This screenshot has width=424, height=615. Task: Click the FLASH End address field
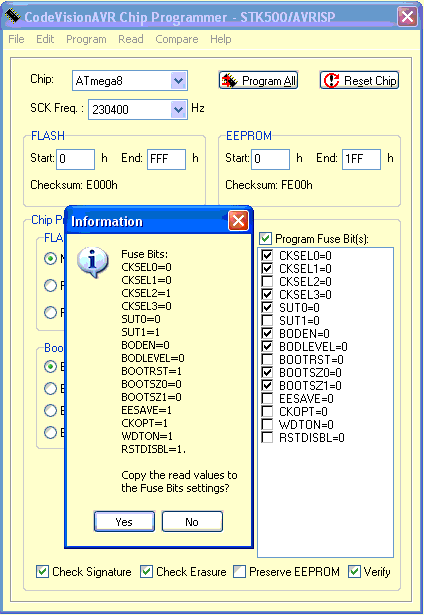(166, 159)
